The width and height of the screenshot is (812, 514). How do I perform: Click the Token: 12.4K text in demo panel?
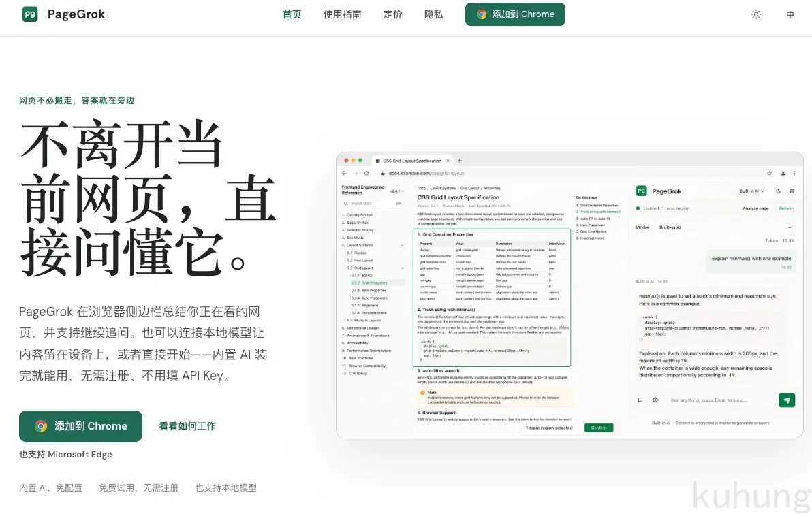click(x=779, y=241)
